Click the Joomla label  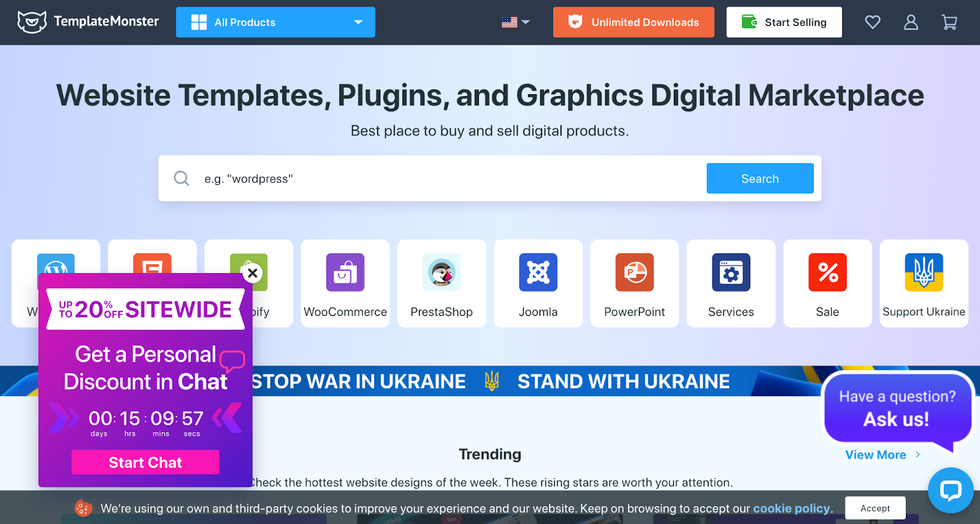[x=538, y=312]
